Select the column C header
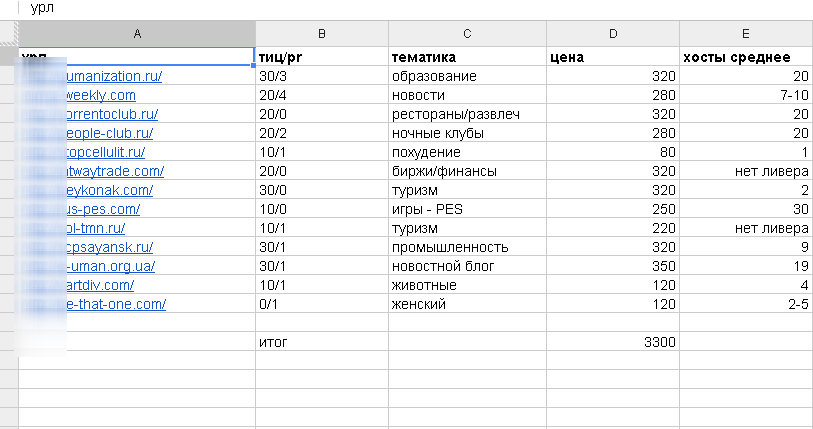Screen dimensions: 813x429 click(x=467, y=33)
